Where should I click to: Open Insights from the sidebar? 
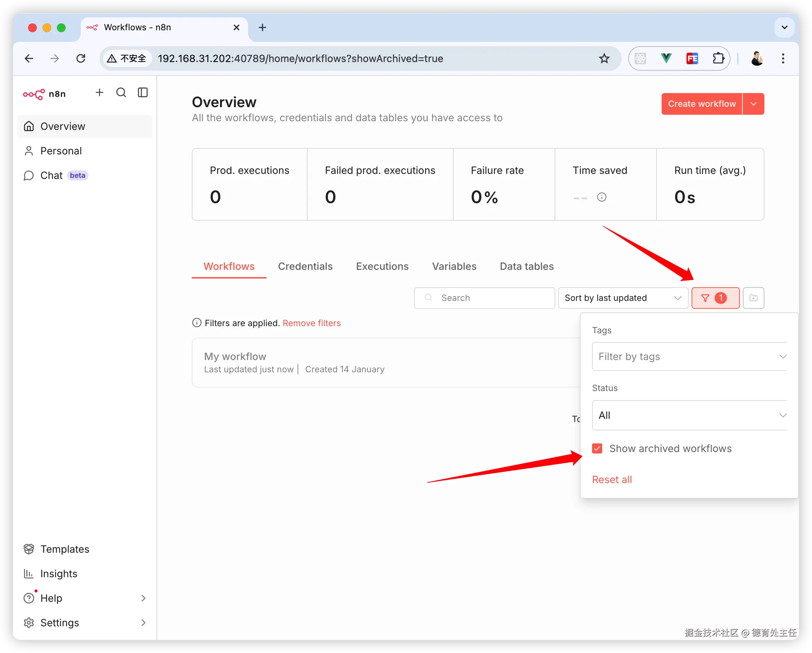coord(58,574)
